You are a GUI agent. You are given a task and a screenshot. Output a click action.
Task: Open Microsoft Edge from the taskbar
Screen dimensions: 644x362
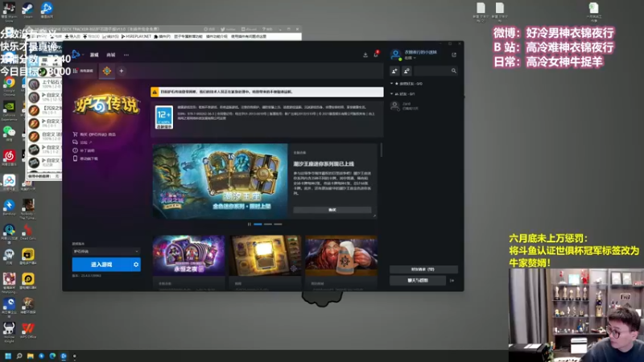pos(52,356)
